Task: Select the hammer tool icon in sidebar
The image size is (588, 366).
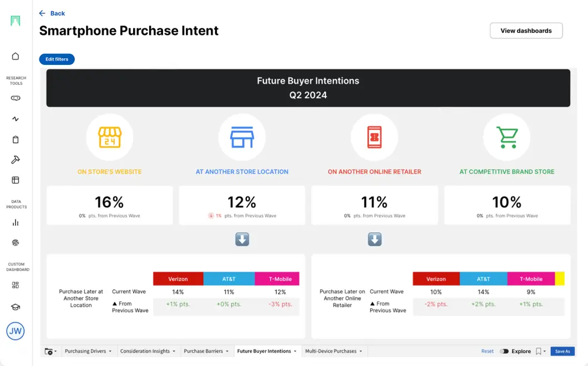Action: point(16,160)
